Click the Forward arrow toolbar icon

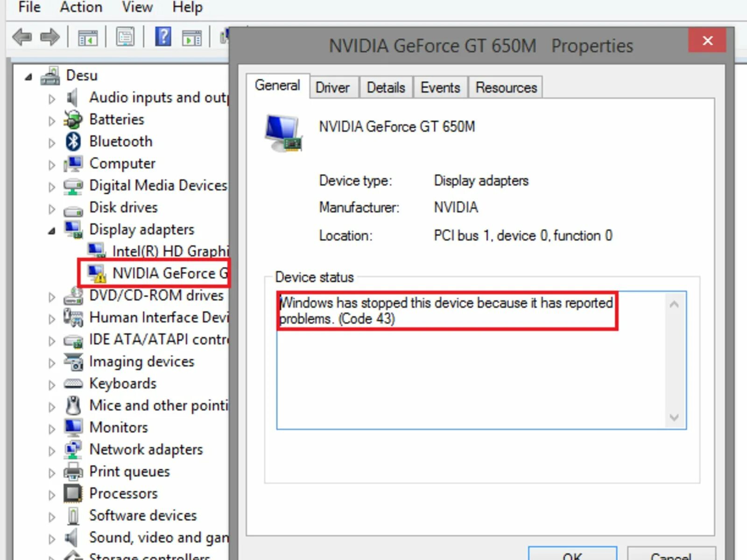tap(50, 36)
